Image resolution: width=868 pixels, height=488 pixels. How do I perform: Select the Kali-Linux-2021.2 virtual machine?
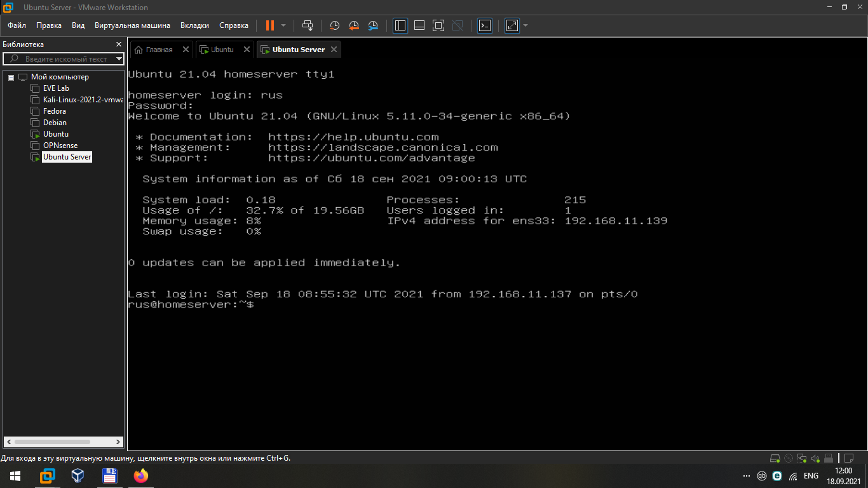[83, 100]
